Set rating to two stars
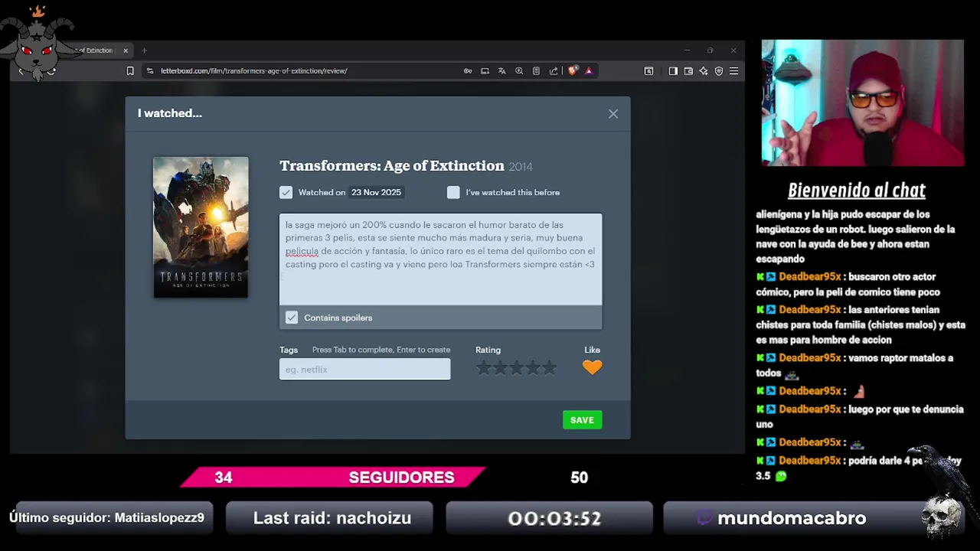 pyautogui.click(x=500, y=369)
